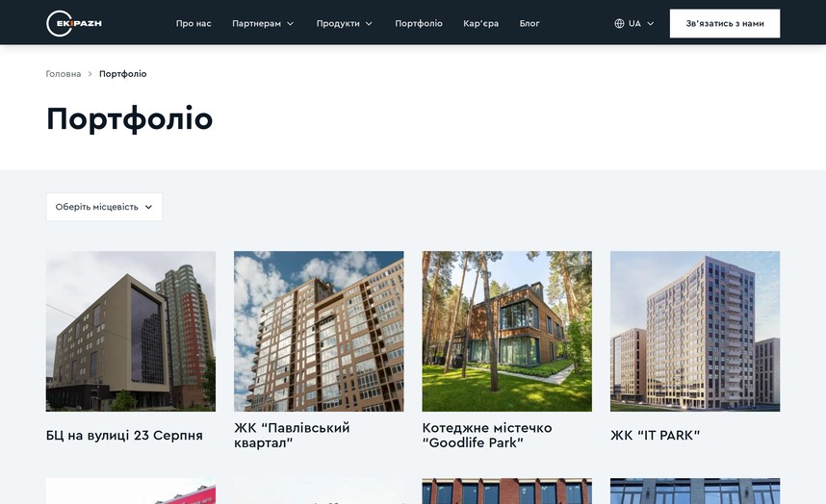This screenshot has width=826, height=504.
Task: Expand the Партнерам menu chevron
Action: point(291,24)
